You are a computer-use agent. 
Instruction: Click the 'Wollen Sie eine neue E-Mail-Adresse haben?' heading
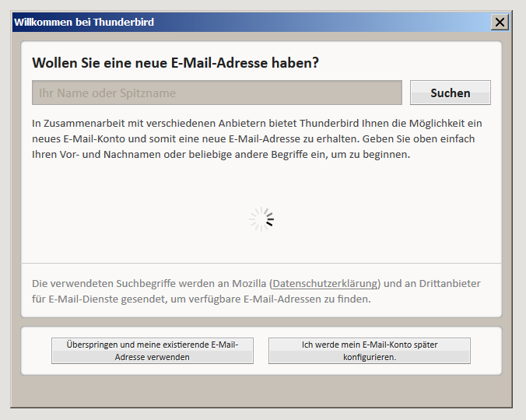[x=175, y=63]
